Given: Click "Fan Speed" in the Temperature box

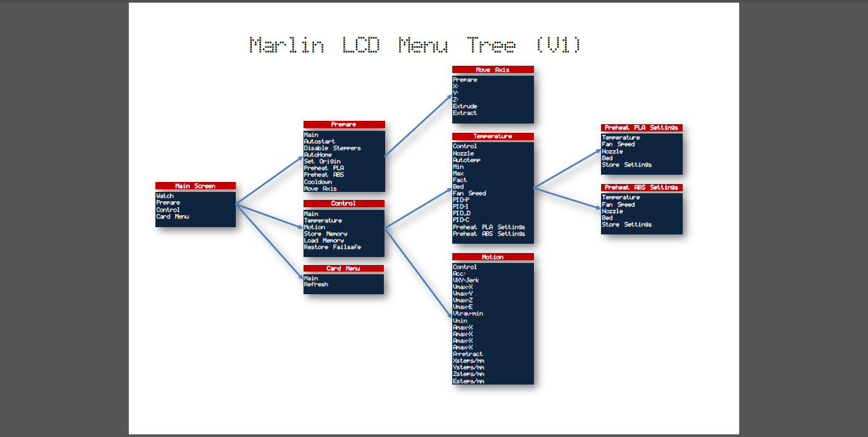Looking at the screenshot, I should click(x=470, y=193).
